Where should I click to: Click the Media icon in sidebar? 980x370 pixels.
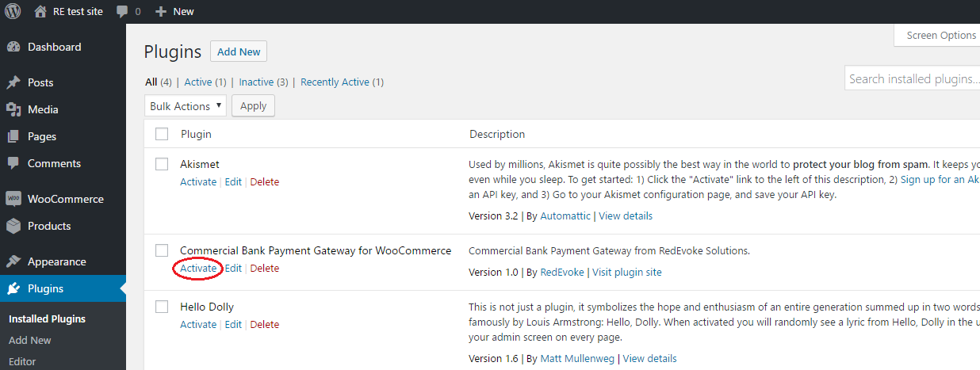pos(13,109)
